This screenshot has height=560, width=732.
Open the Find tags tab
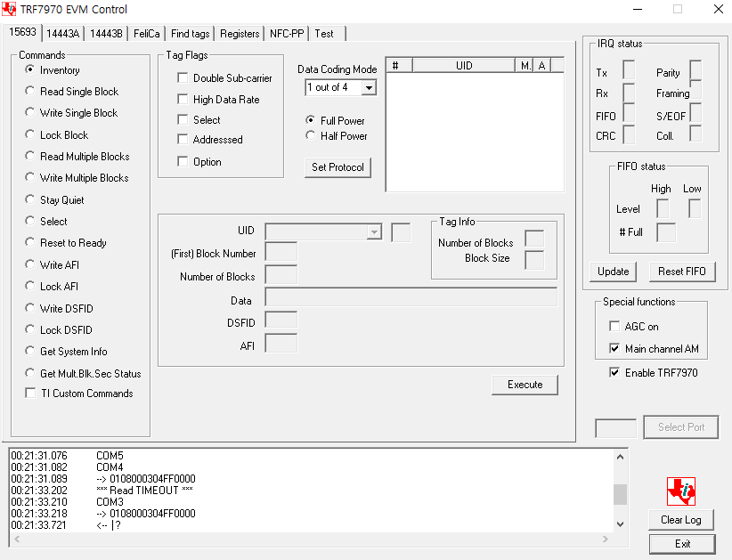click(x=190, y=34)
